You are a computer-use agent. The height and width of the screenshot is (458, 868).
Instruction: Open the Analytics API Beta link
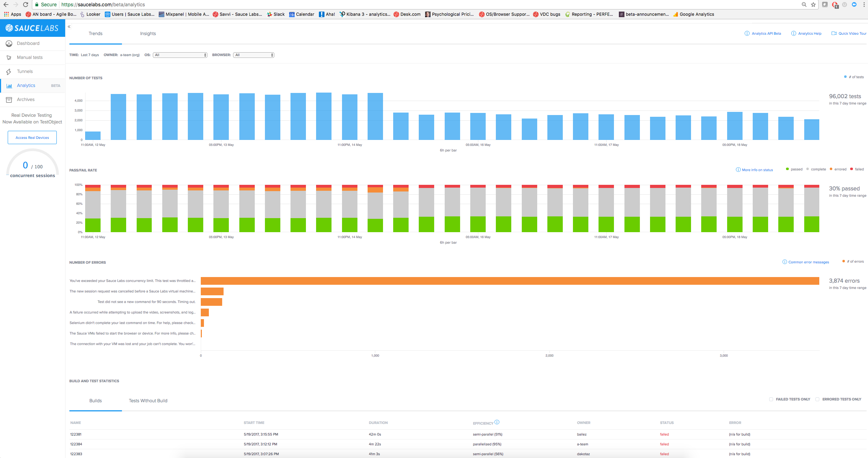766,34
